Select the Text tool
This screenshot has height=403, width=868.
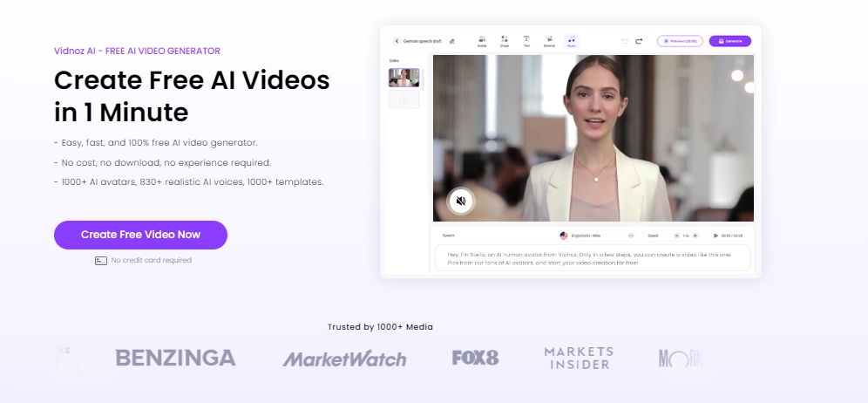(x=526, y=40)
